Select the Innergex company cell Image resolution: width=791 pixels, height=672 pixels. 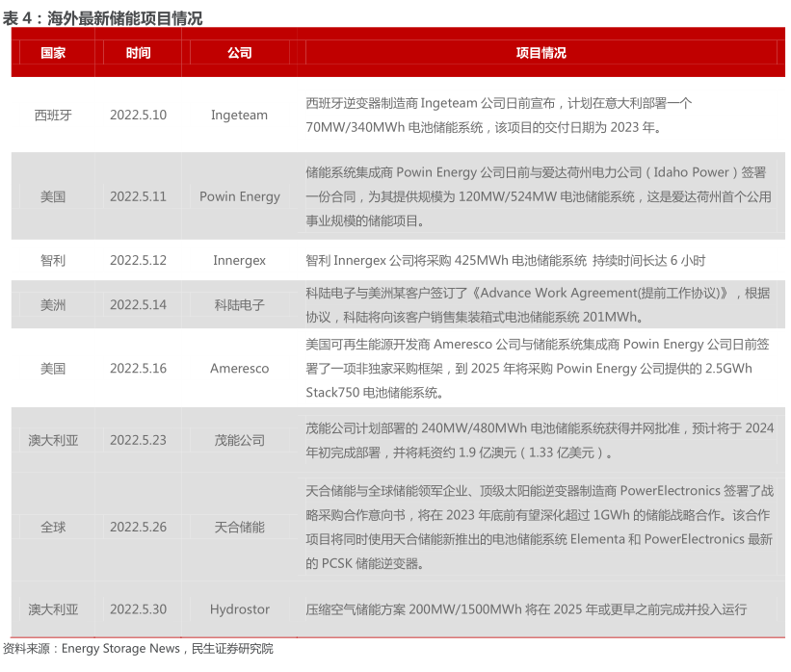tap(239, 260)
